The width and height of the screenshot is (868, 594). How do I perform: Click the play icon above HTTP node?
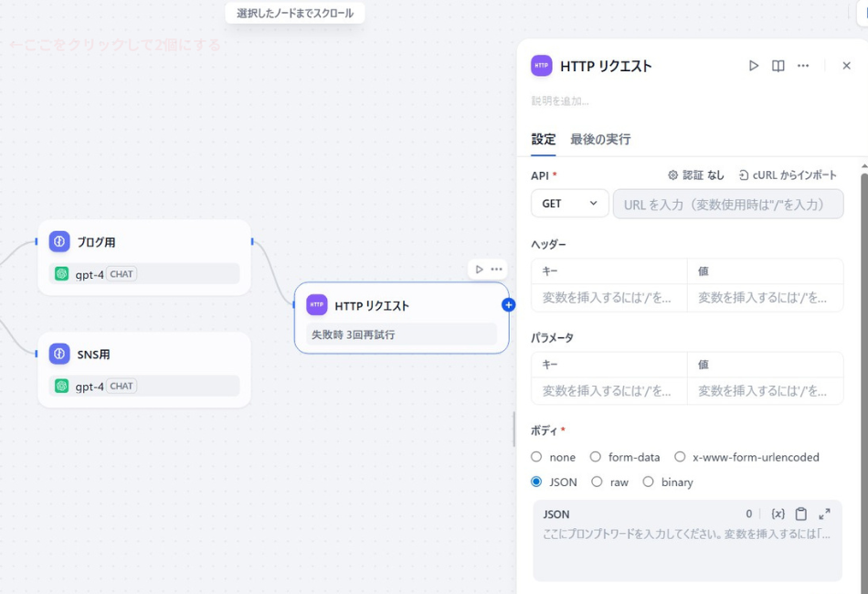[480, 270]
